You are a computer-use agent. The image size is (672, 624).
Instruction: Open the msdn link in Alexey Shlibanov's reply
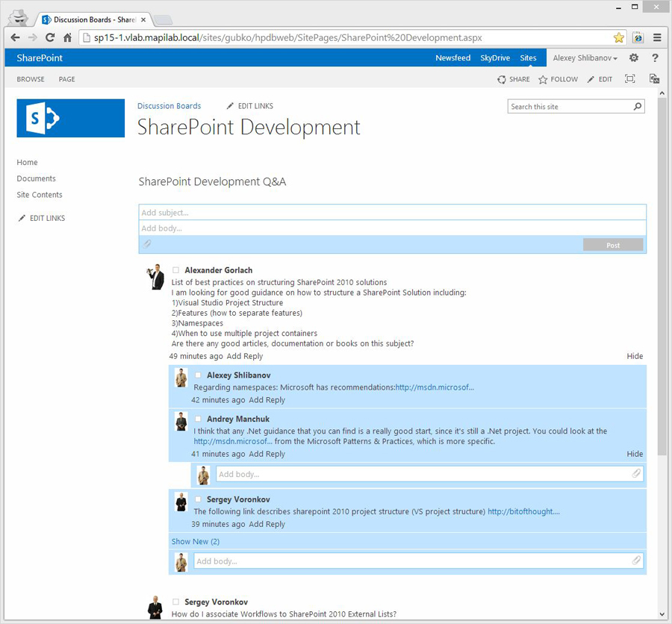point(435,387)
